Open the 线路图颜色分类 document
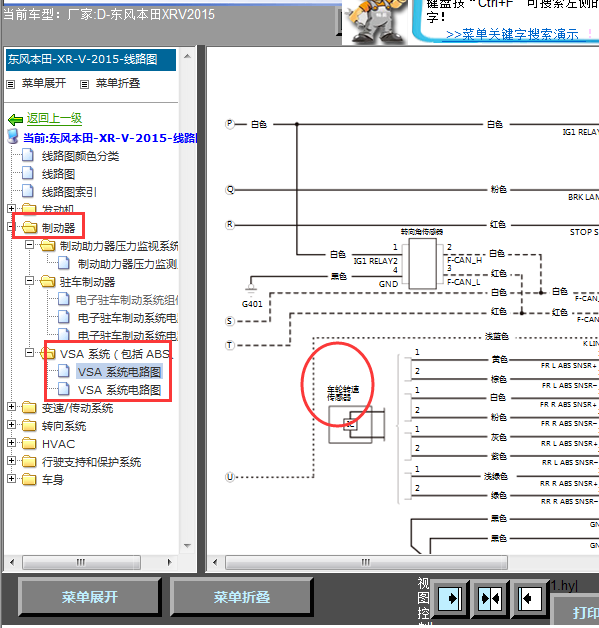 pos(80,156)
